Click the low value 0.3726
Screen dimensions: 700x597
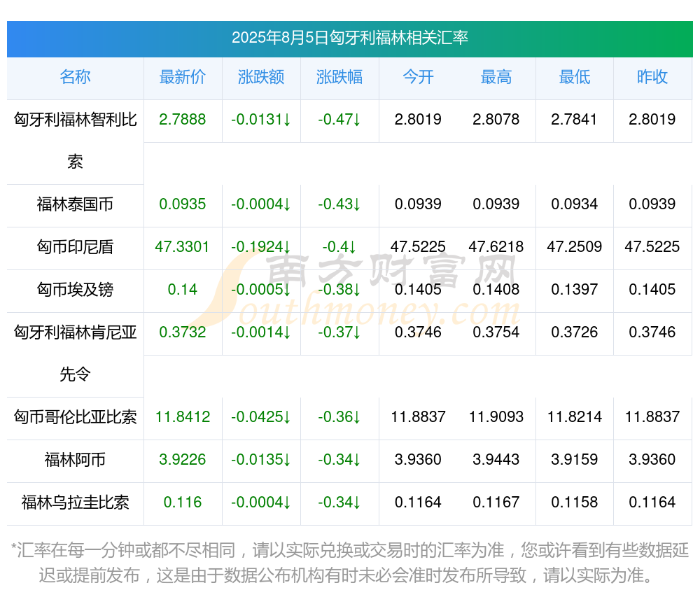pos(574,332)
